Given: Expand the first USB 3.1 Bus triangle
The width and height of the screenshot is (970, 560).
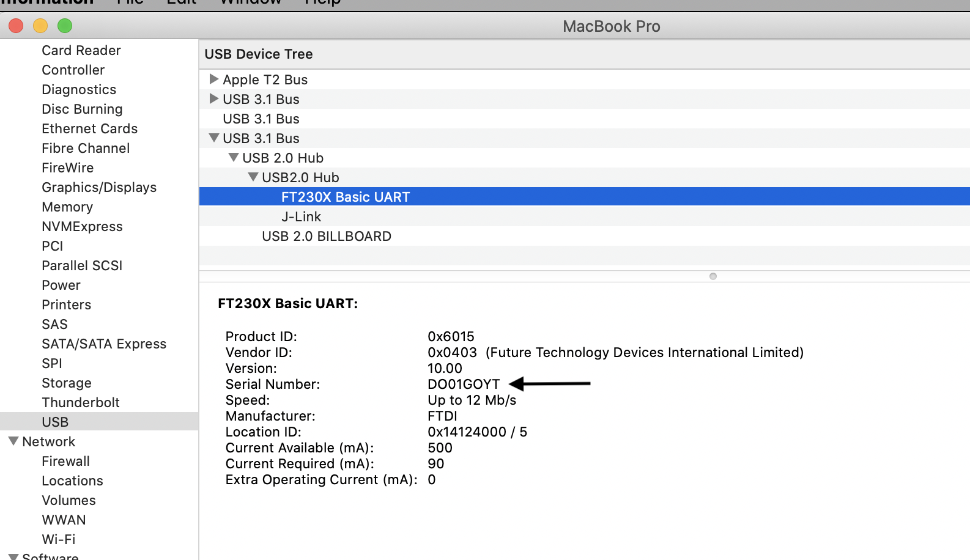Looking at the screenshot, I should pyautogui.click(x=214, y=98).
